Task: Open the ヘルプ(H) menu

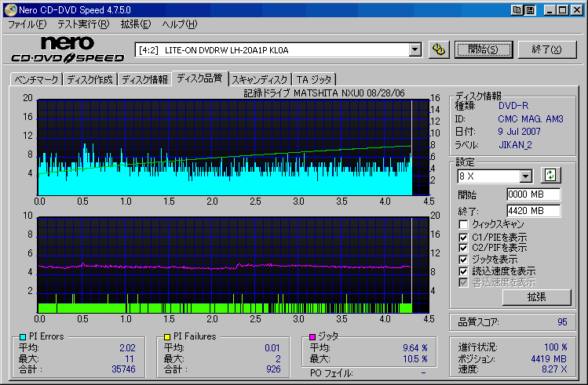Action: (x=179, y=25)
